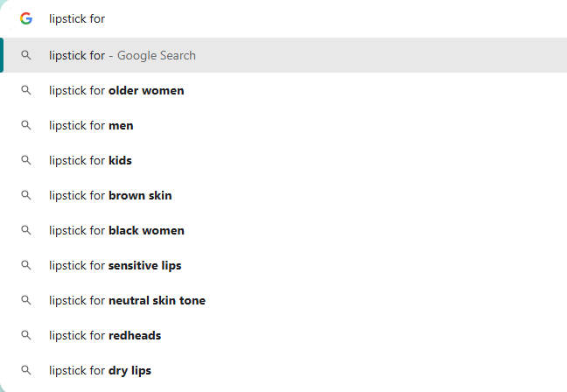Click magnifier icon next to 'lipstick for brown skin'
This screenshot has width=567, height=392.
pyautogui.click(x=26, y=195)
